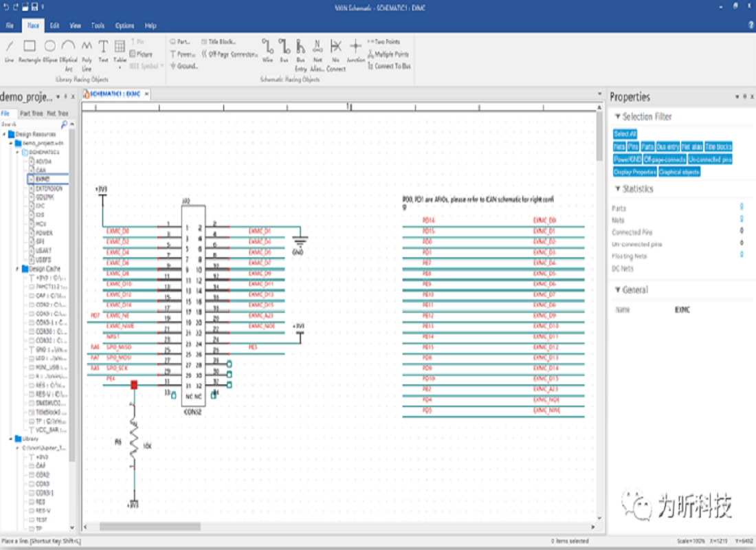Click the Select All filter button
756x550 pixels.
(625, 134)
